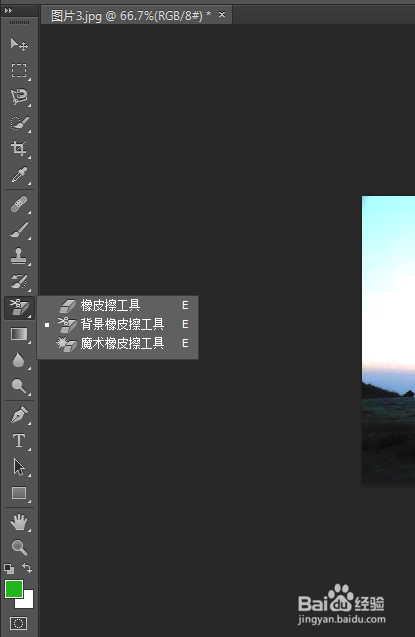Click the Background Eraser tool in toolbar
Image resolution: width=415 pixels, height=637 pixels.
pos(19,308)
